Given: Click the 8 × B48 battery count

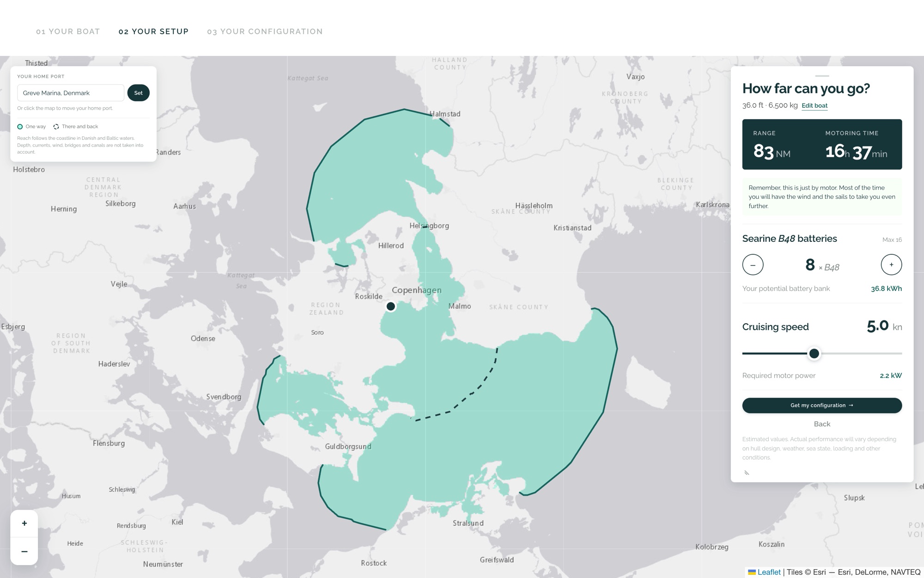Looking at the screenshot, I should [822, 265].
